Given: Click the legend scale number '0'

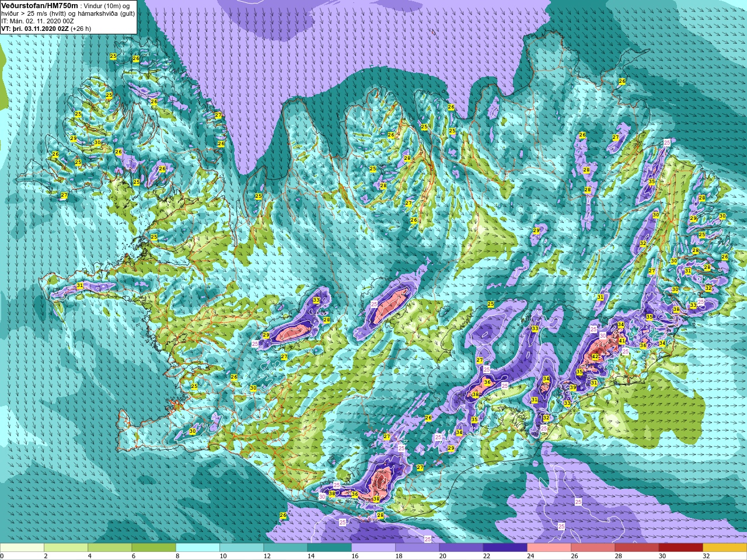Looking at the screenshot, I should (x=2, y=556).
